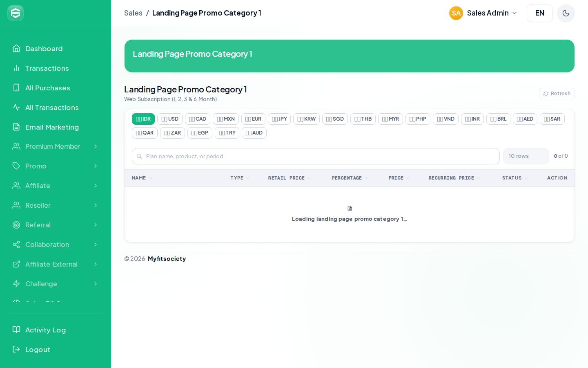Open the 10 rows selector

(526, 156)
